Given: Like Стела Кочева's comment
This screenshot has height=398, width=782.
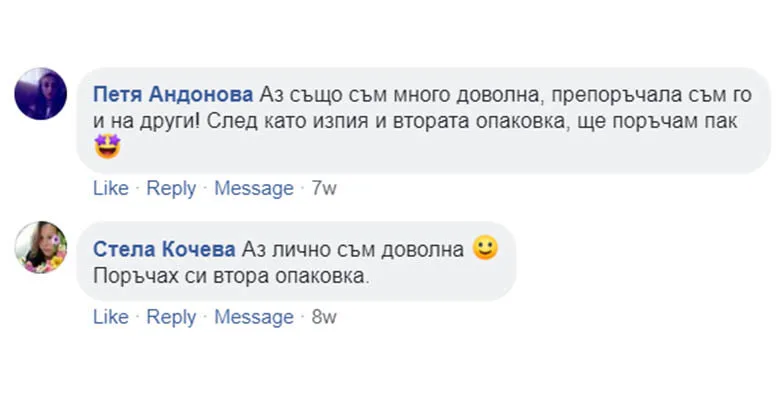Looking at the screenshot, I should point(111,317).
